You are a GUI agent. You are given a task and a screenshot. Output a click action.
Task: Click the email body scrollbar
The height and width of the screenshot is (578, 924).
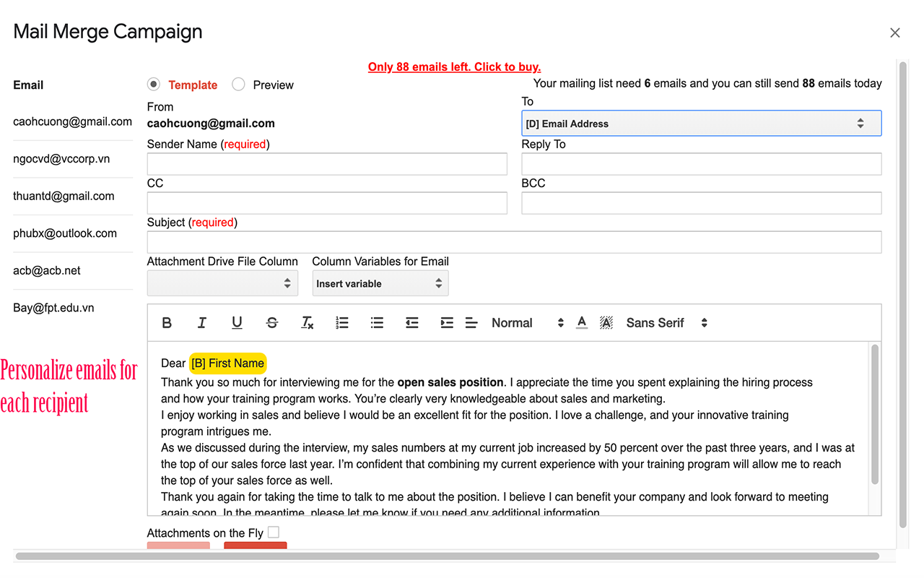pos(875,414)
